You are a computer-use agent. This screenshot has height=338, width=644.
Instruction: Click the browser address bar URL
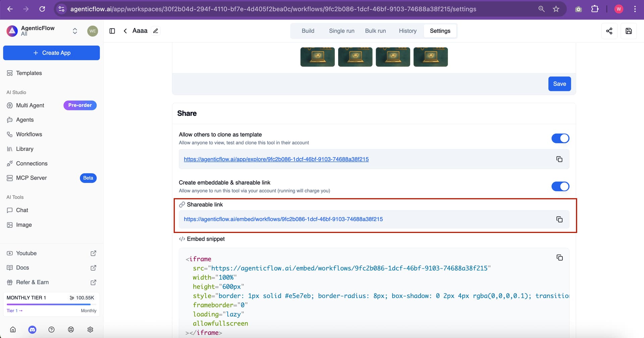click(x=273, y=9)
